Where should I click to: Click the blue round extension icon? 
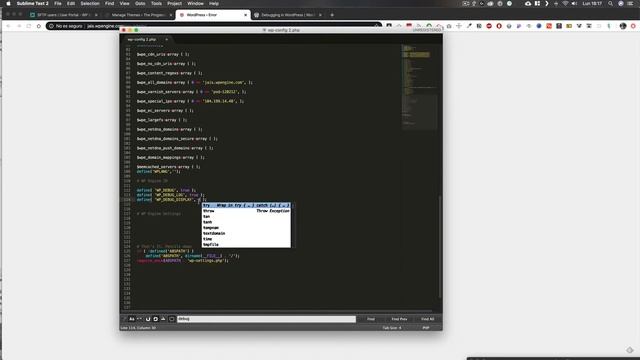pyautogui.click(x=539, y=26)
